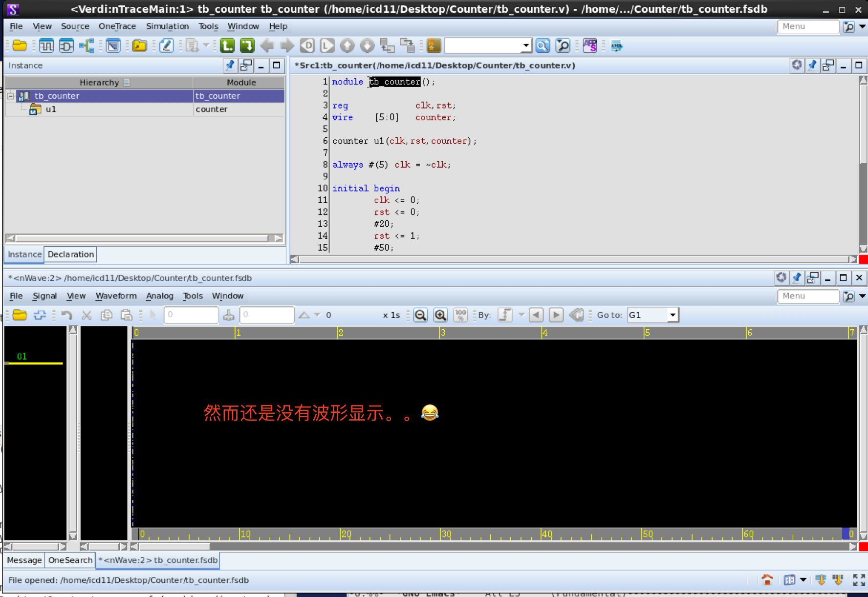This screenshot has width=868, height=597.
Task: Collapse the tb_counter hierarchy node
Action: click(x=10, y=95)
